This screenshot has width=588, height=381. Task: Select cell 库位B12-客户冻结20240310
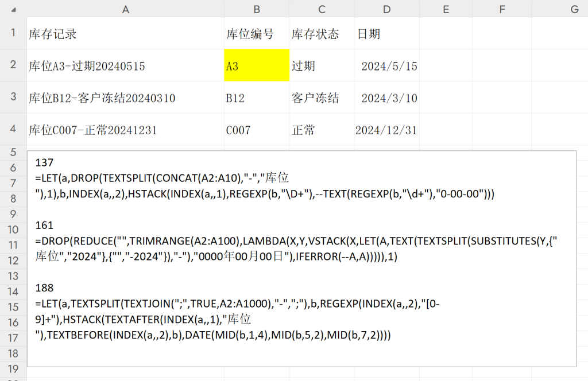[126, 98]
